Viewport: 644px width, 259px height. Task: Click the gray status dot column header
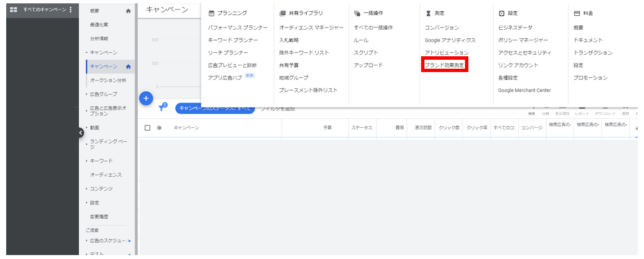159,128
